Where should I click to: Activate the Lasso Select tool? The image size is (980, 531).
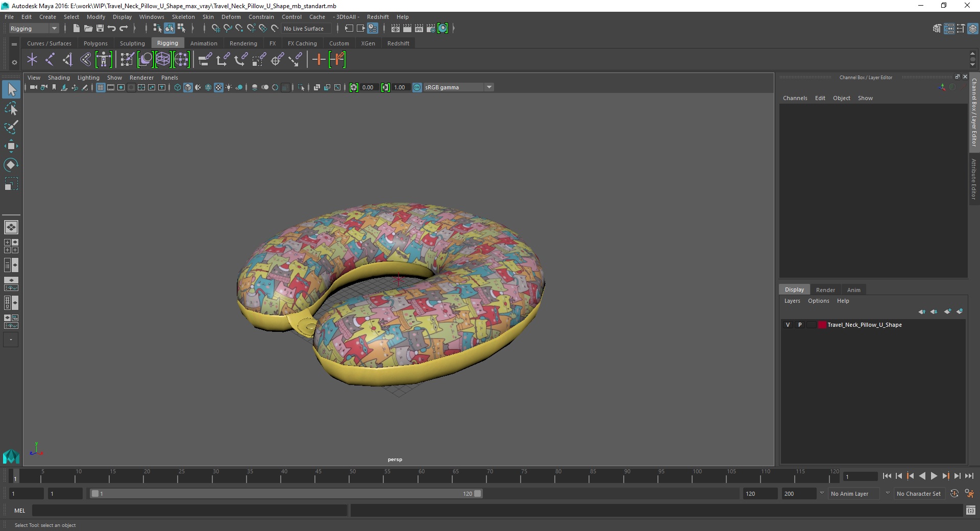coord(11,108)
